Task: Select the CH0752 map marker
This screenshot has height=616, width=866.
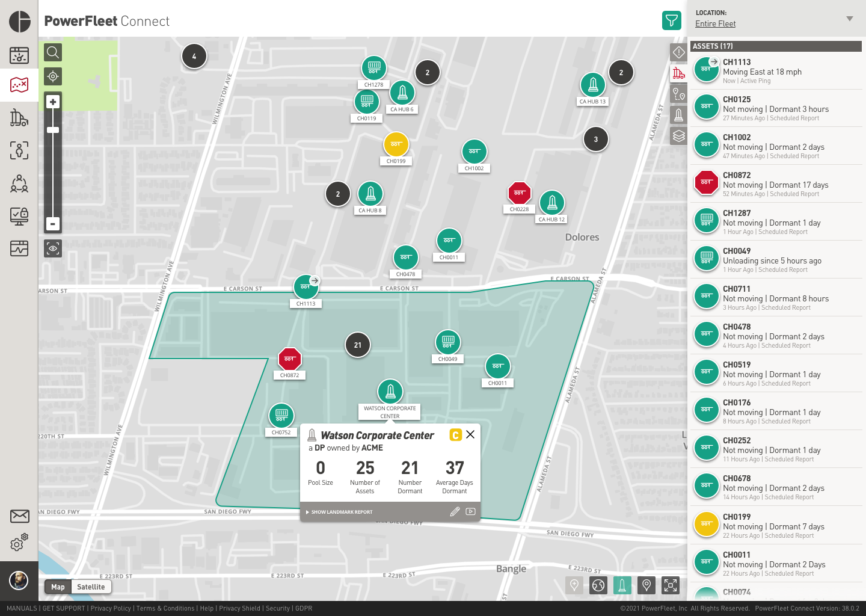Action: pyautogui.click(x=281, y=415)
